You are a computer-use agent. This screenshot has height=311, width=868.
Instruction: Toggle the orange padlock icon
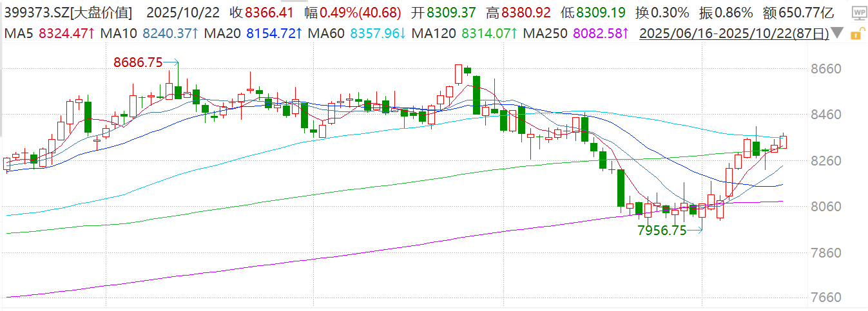856,33
